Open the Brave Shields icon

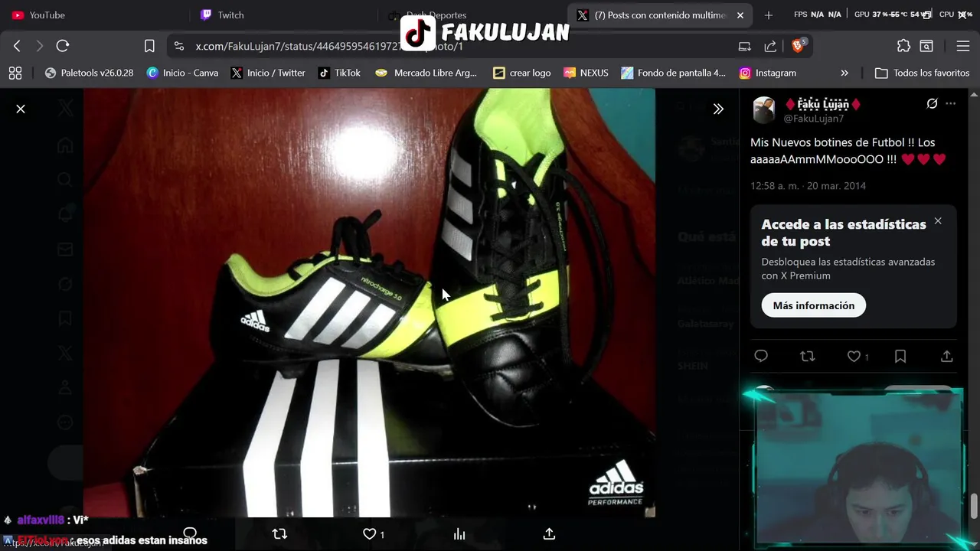pyautogui.click(x=798, y=45)
